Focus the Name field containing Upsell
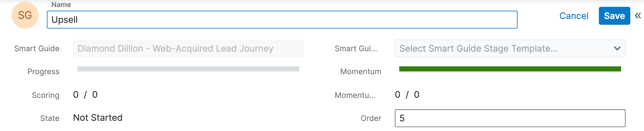644x131 pixels. coord(282,20)
